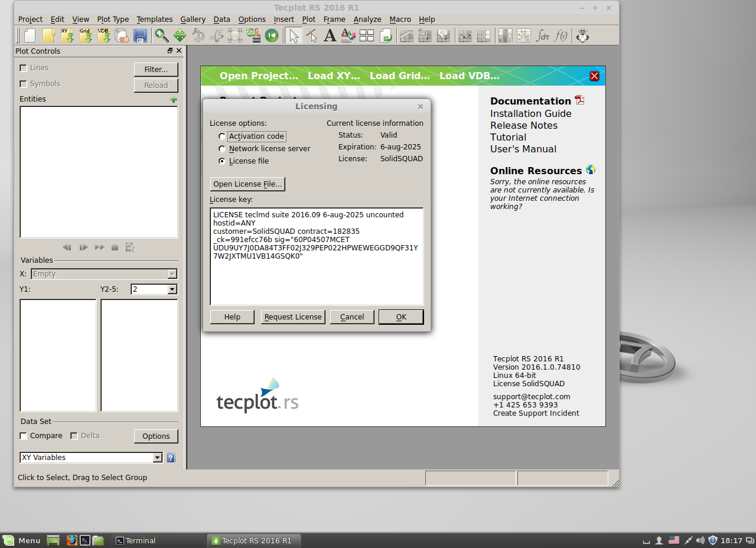The width and height of the screenshot is (756, 548).
Task: Open the Gallery menu
Action: [193, 19]
